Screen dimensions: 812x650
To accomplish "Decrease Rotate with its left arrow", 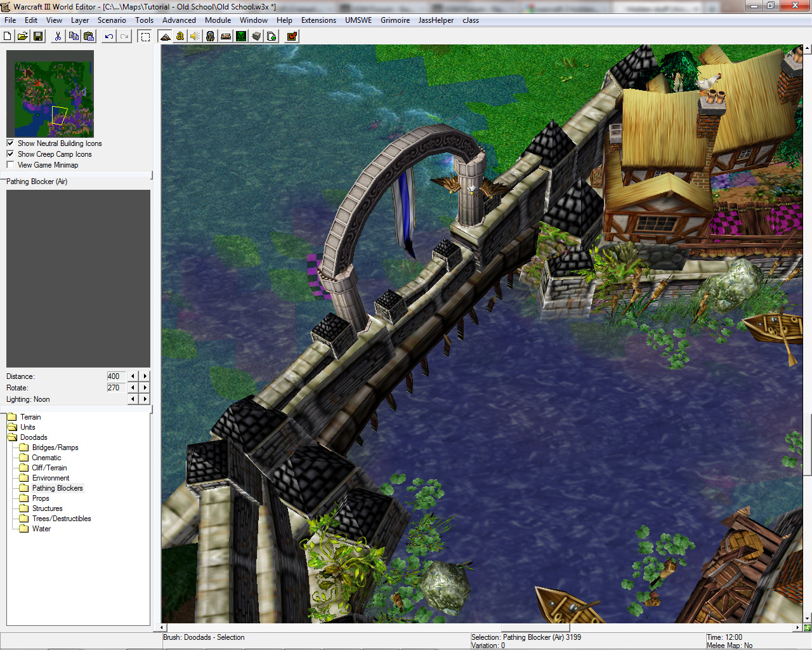I will (x=133, y=388).
